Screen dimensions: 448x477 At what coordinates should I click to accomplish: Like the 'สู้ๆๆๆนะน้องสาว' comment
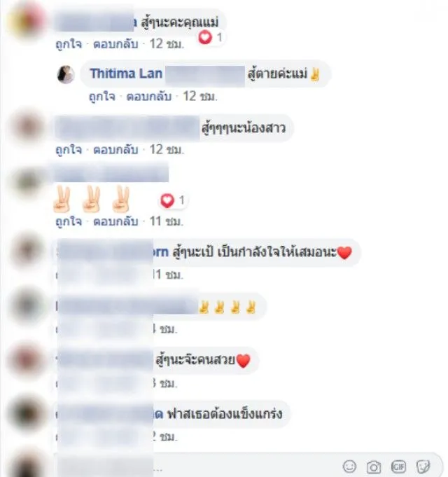[69, 150]
